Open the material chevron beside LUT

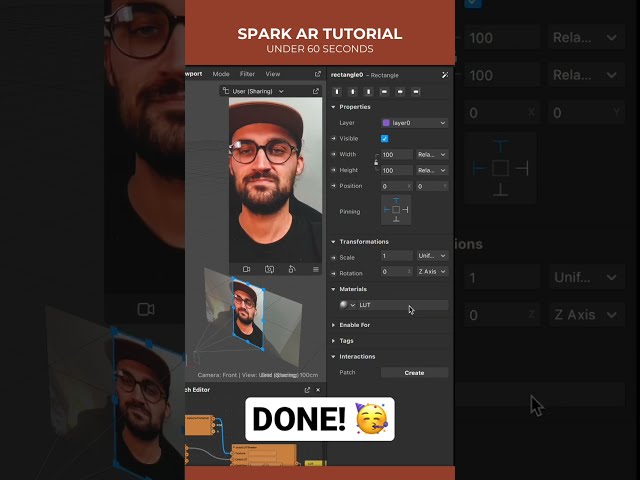click(x=353, y=305)
